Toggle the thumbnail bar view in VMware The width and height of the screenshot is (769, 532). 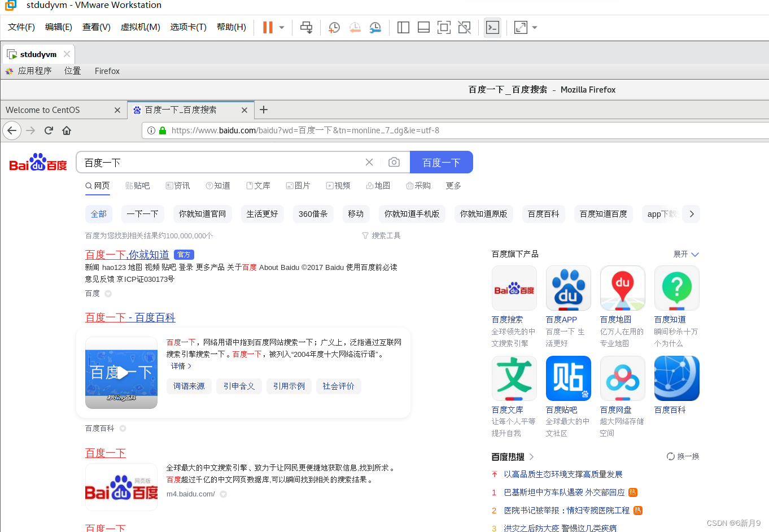(x=423, y=27)
